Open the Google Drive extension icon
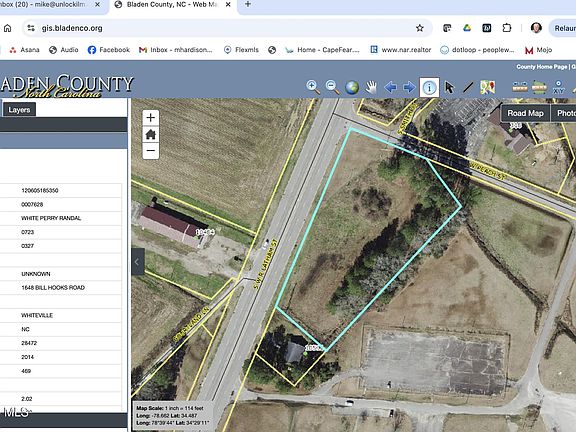The width and height of the screenshot is (576, 432). (467, 28)
